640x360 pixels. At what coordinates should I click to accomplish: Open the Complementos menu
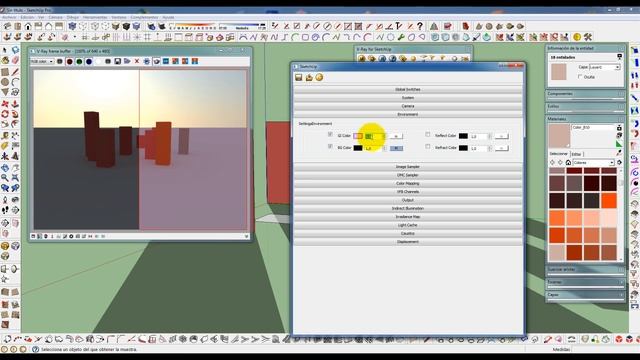144,18
